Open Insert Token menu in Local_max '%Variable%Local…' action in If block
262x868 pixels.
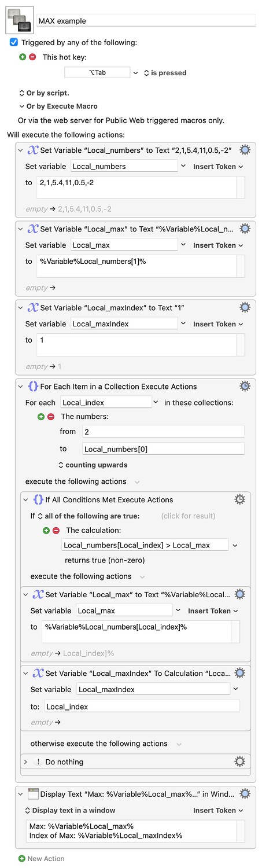tap(213, 610)
